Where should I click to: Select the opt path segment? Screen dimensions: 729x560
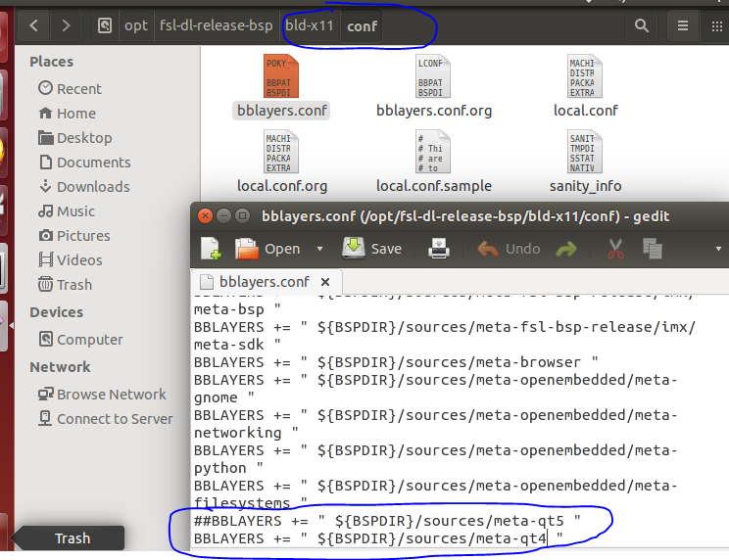click(136, 25)
